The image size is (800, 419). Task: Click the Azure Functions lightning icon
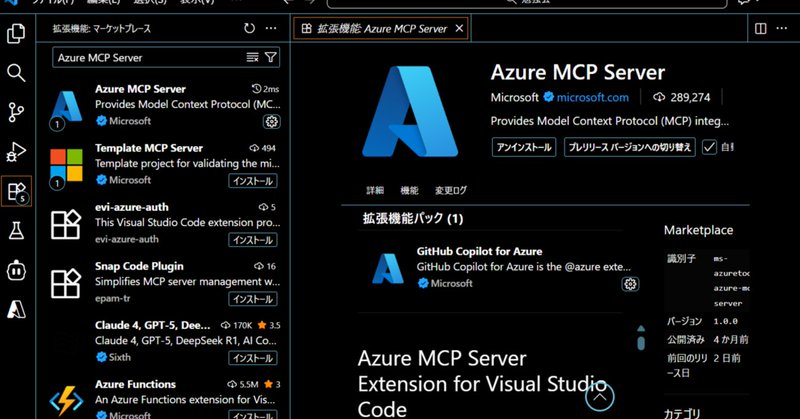click(66, 400)
